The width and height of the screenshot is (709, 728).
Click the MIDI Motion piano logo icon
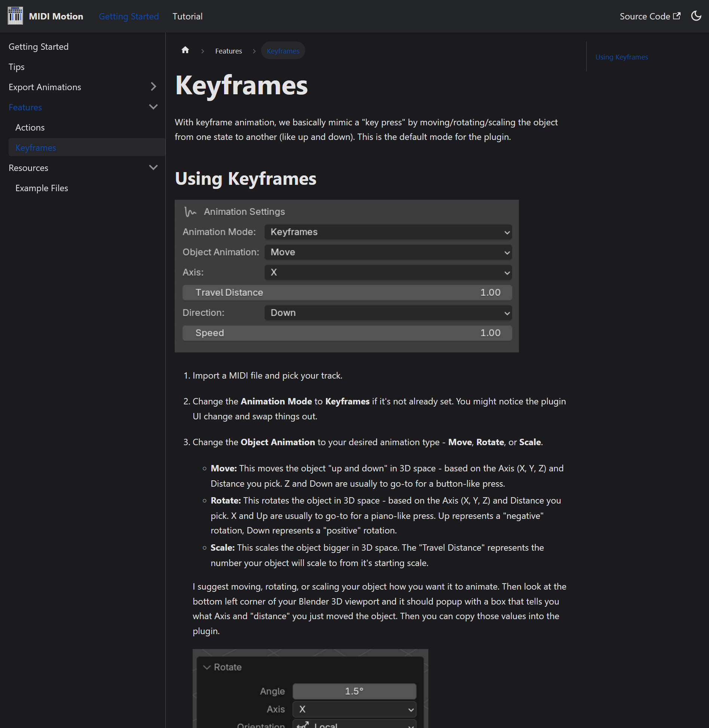pyautogui.click(x=15, y=15)
